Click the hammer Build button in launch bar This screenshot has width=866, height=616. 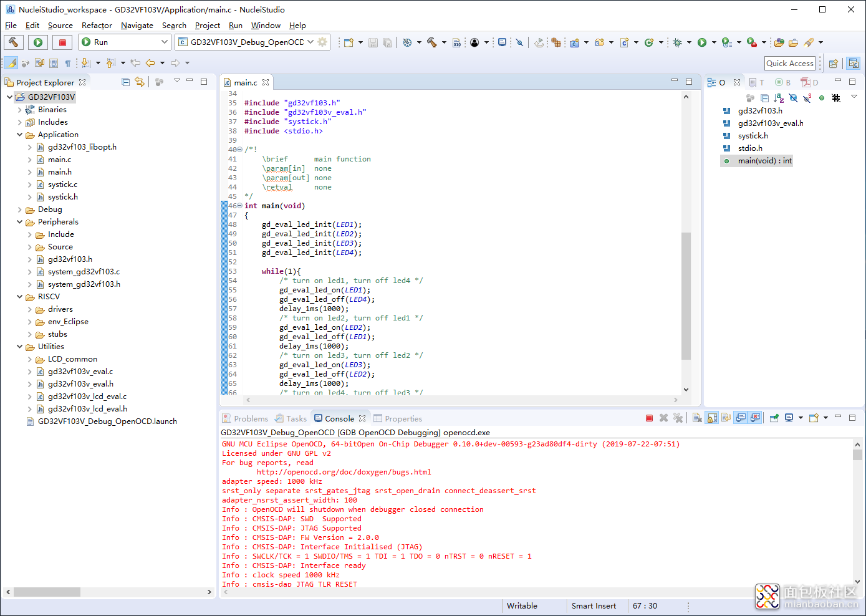tap(14, 42)
